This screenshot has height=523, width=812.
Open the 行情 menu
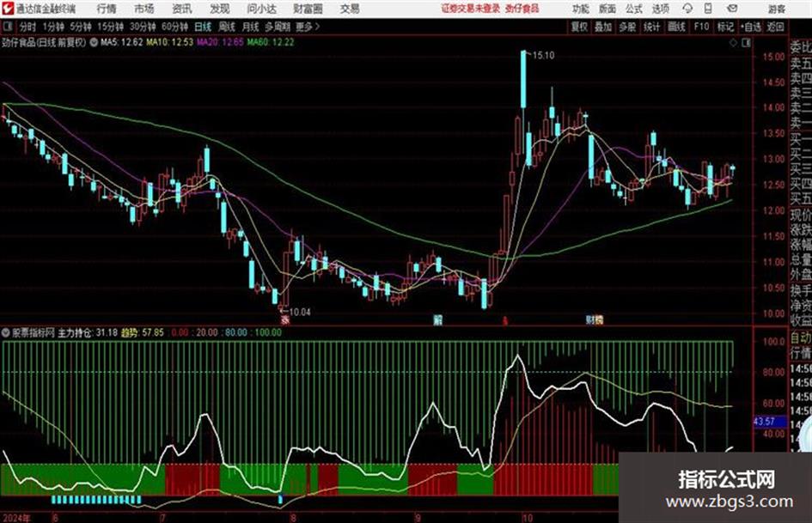click(x=107, y=9)
